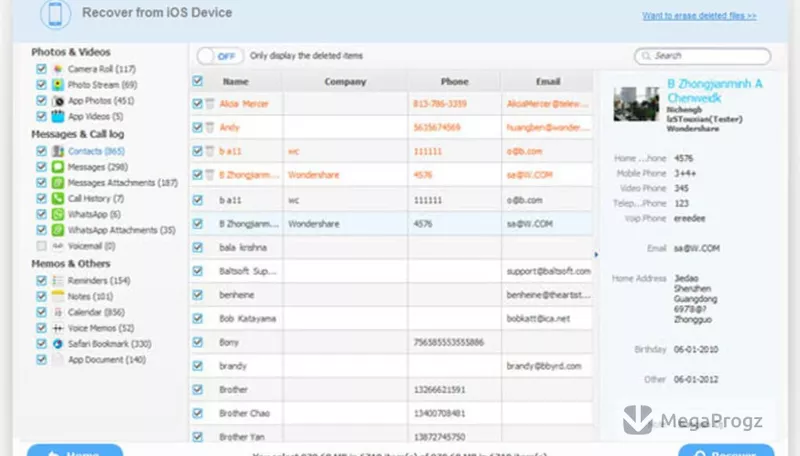Screen dimensions: 800x456
Task: Sort table by Email column header
Action: 548,81
